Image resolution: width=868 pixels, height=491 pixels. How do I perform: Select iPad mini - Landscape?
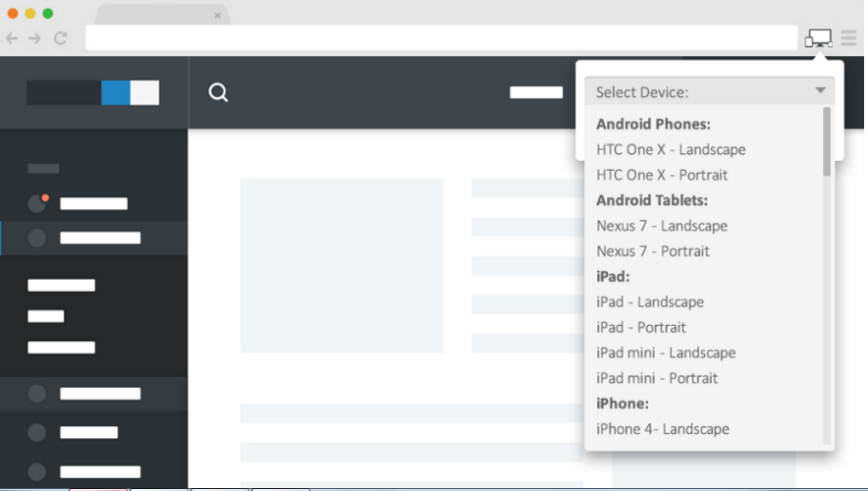coord(666,353)
